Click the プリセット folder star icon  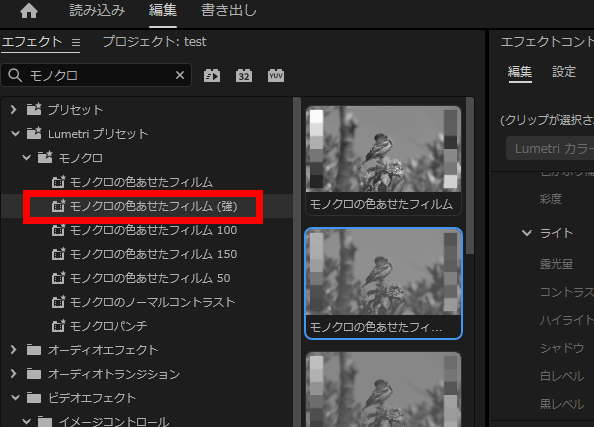click(x=34, y=109)
